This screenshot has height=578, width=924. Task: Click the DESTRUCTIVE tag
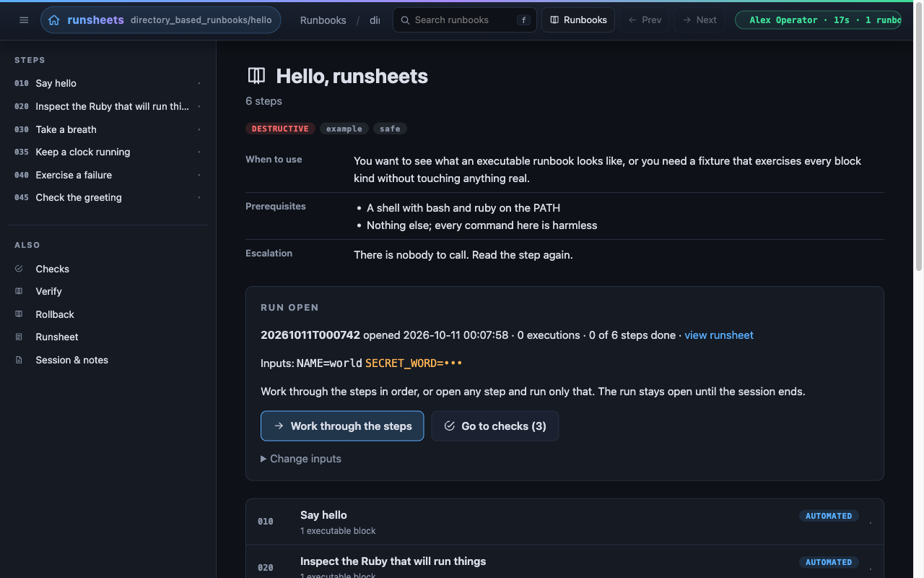(280, 129)
